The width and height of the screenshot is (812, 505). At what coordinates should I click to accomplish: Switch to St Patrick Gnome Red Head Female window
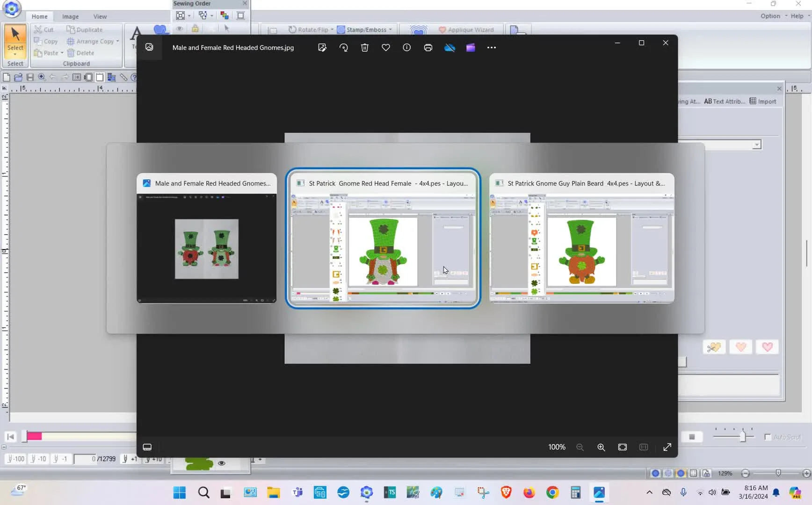click(383, 238)
